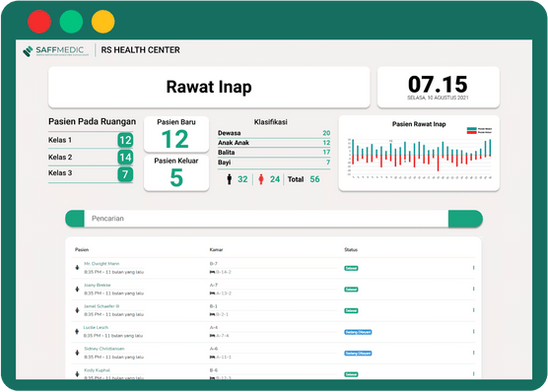
Task: Click the Dewasa classification row
Action: pos(274,133)
